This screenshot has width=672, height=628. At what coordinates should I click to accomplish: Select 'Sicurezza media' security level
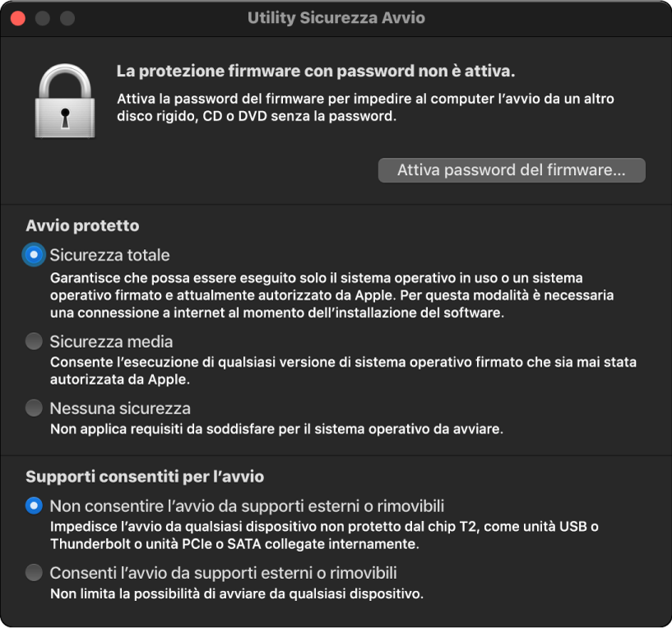pyautogui.click(x=33, y=341)
